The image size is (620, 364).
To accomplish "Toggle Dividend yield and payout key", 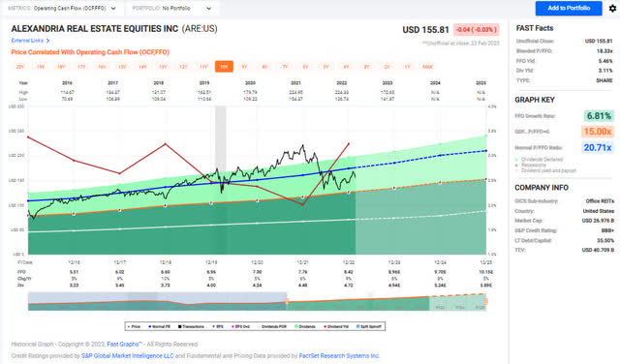I will tap(545, 170).
